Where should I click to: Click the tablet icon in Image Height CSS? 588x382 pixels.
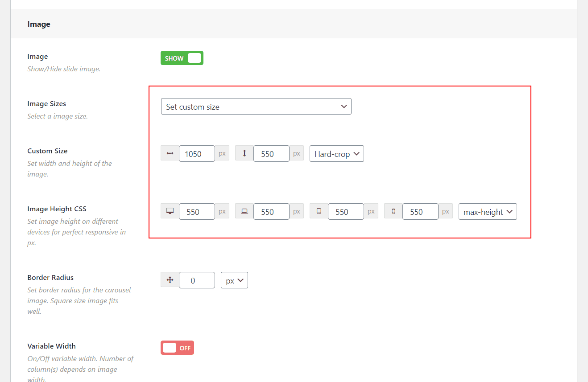pos(319,211)
